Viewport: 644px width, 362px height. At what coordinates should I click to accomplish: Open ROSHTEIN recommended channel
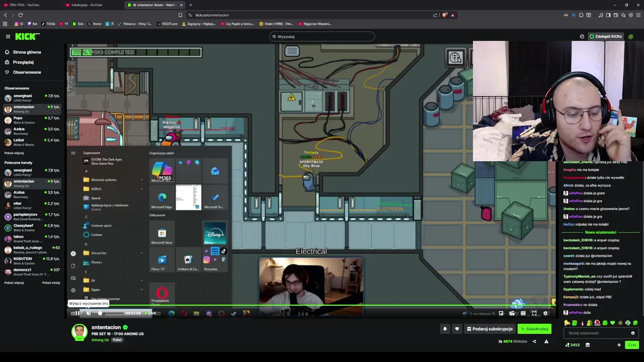tap(31, 260)
